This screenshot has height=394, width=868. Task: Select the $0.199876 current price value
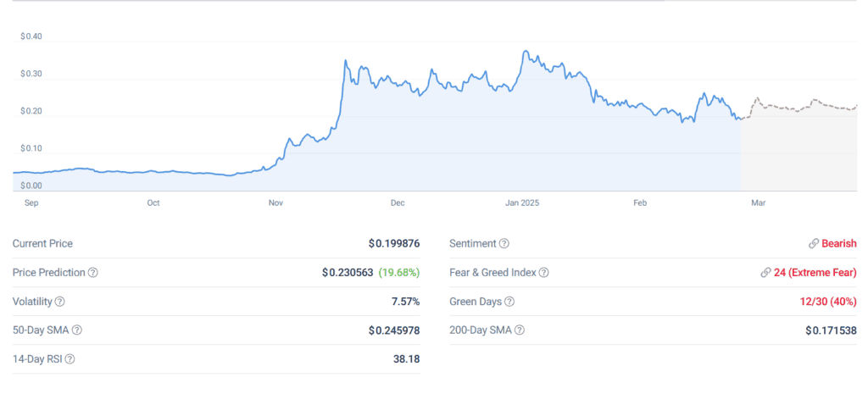pos(394,243)
